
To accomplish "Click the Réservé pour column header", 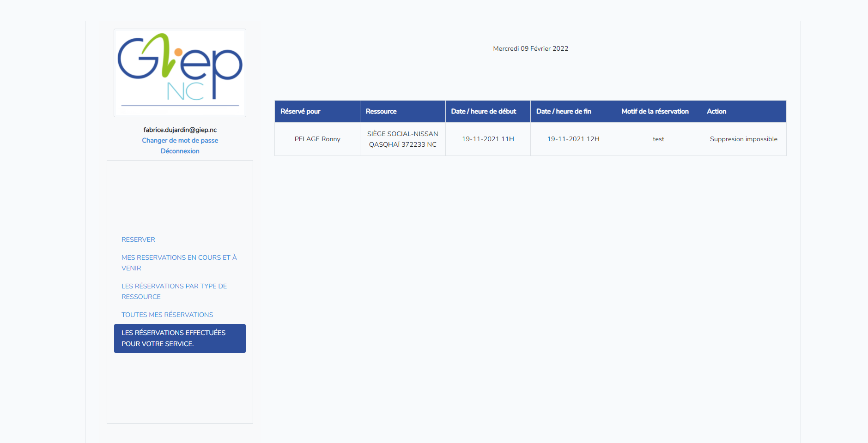I will tap(317, 111).
